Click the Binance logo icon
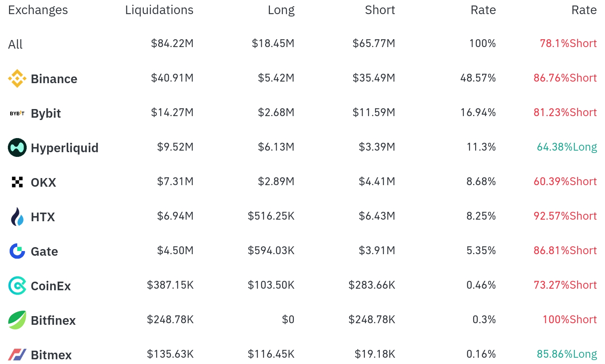 point(17,78)
